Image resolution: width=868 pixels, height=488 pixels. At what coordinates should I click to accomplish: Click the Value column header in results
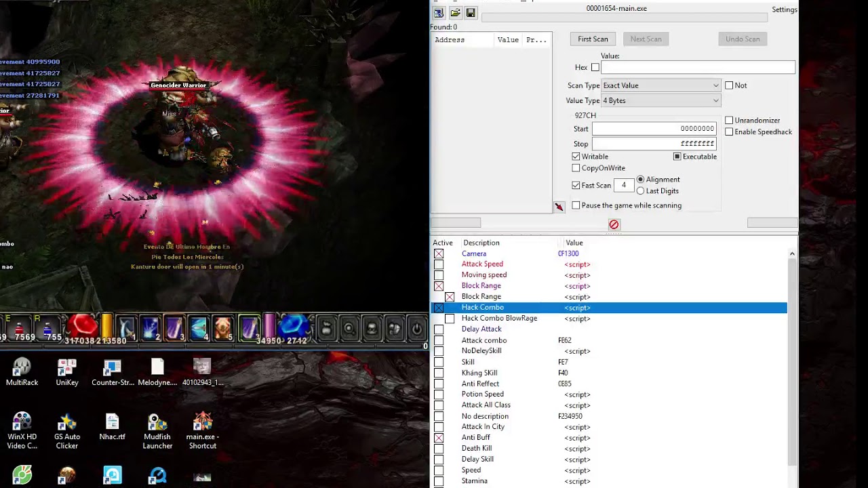pyautogui.click(x=509, y=39)
